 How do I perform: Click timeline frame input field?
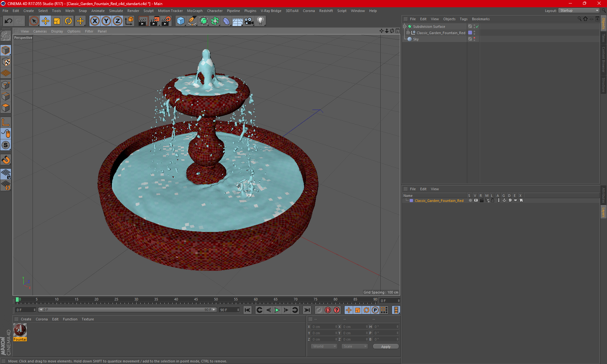(x=24, y=310)
